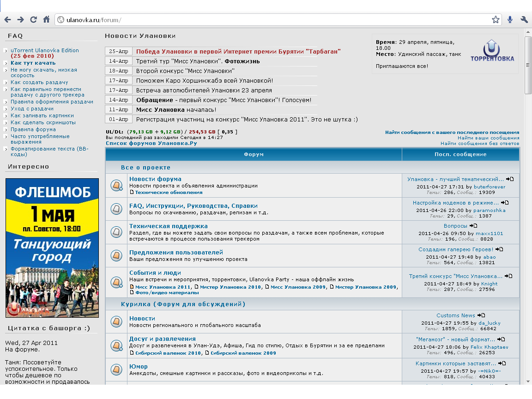Open user Felix Khaptaev's profile link

click(489, 347)
